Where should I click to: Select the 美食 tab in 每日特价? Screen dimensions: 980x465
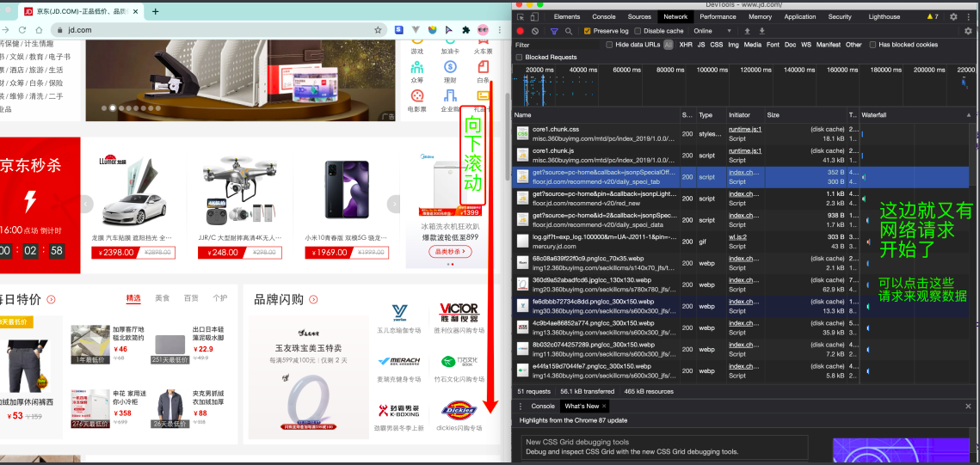click(163, 298)
